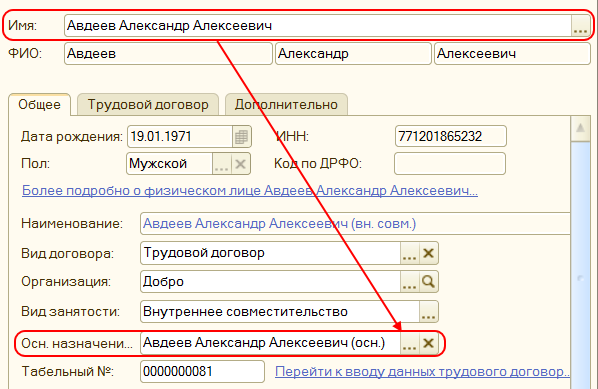The image size is (598, 389).
Task: Click into the Имя input field
Action: point(318,26)
